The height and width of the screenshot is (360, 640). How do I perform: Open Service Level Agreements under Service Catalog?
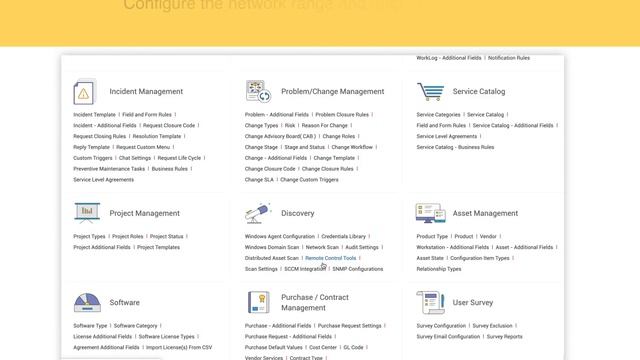click(447, 136)
